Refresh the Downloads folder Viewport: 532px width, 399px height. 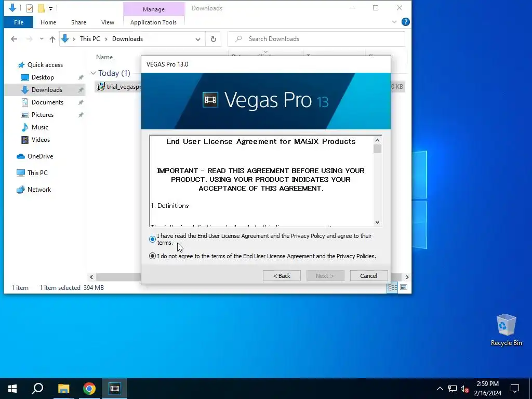pos(214,39)
